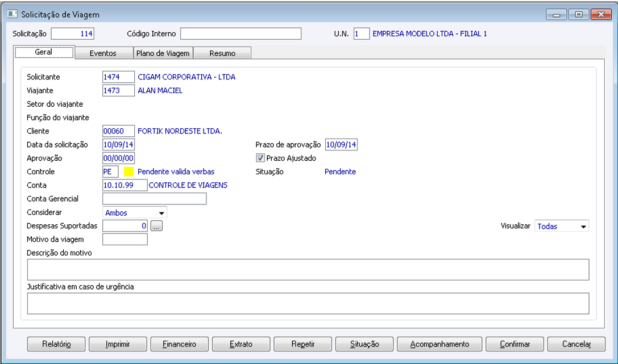Close the Solicitação de Viagem window
Image resolution: width=618 pixels, height=364 pixels.
click(x=601, y=15)
